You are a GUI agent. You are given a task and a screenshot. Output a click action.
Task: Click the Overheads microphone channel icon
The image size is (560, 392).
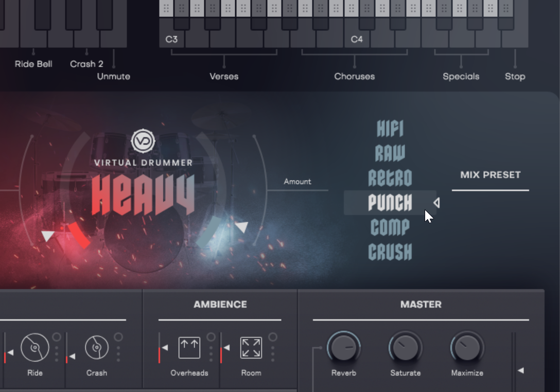point(189,347)
